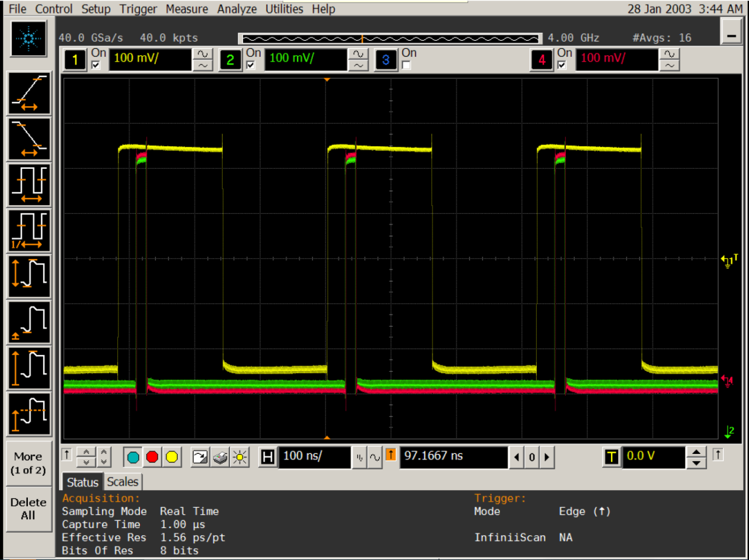This screenshot has height=560, width=749.
Task: Enable channel 3 On checkbox
Action: (x=406, y=65)
